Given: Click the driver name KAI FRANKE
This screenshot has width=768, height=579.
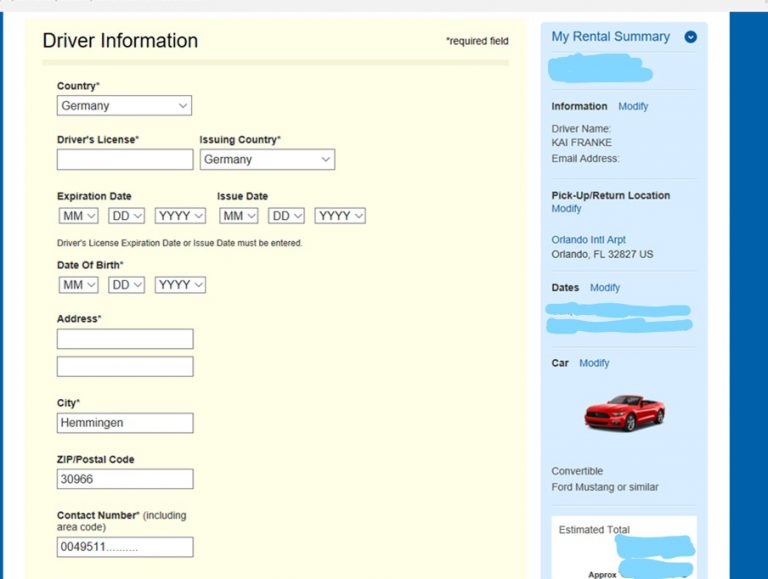Looking at the screenshot, I should point(581,143).
